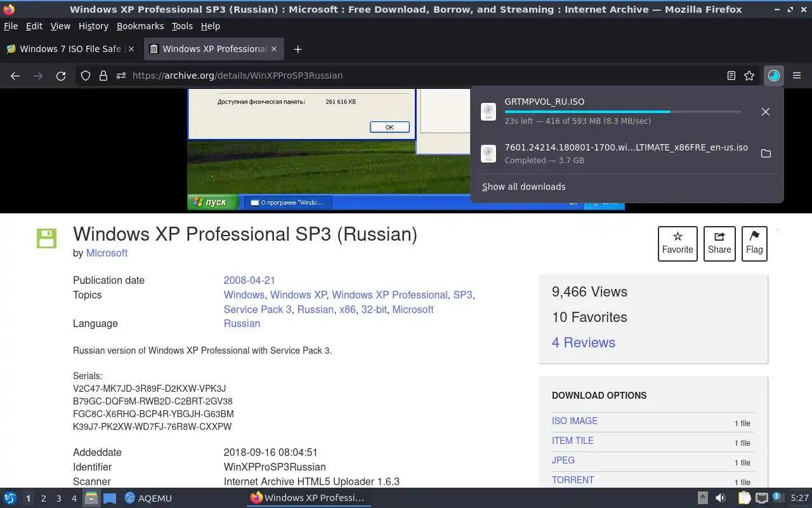Open the site permissions icon

pos(121,76)
